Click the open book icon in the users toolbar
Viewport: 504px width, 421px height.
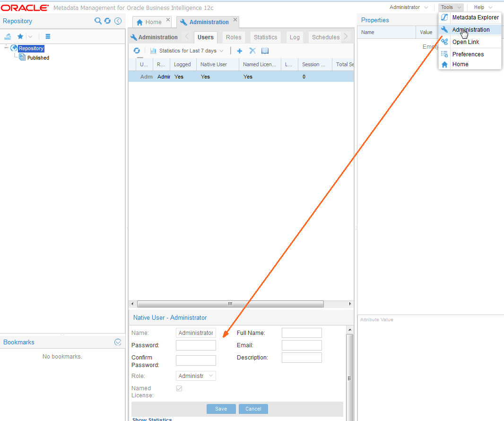coord(265,51)
